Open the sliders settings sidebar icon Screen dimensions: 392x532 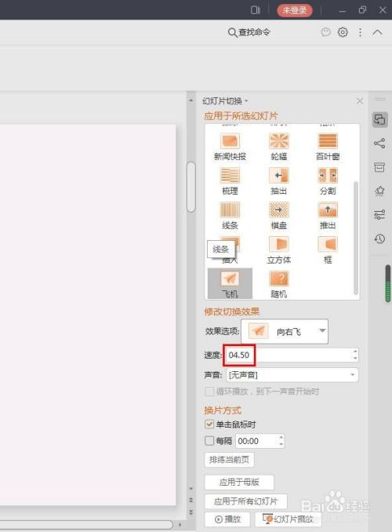(379, 214)
